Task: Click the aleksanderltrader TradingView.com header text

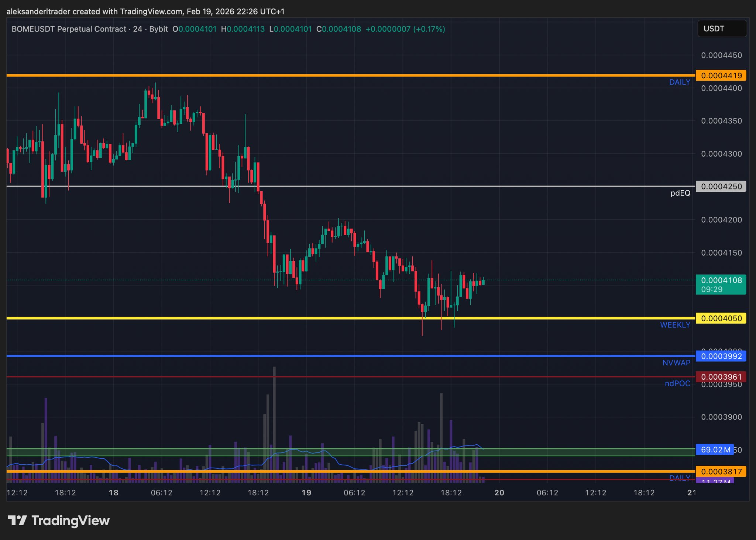Action: (x=145, y=11)
